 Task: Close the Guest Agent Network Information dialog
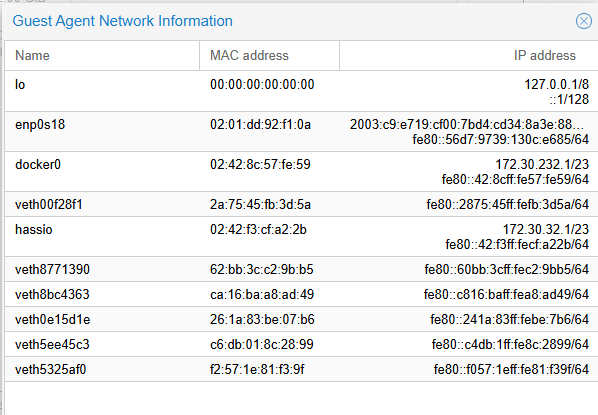coord(584,21)
